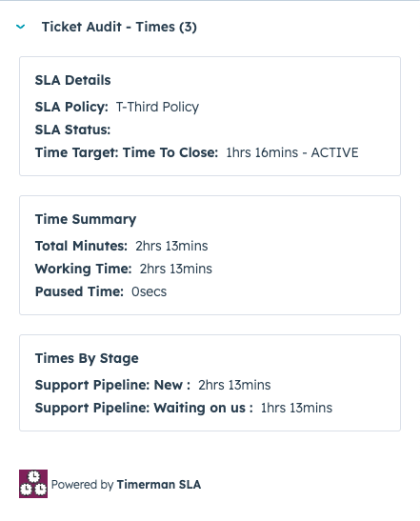Click the Support Pipeline: New label

coord(112,385)
